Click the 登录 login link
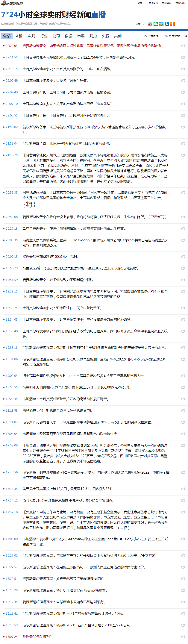This screenshot has width=188, height=644. point(140,3)
